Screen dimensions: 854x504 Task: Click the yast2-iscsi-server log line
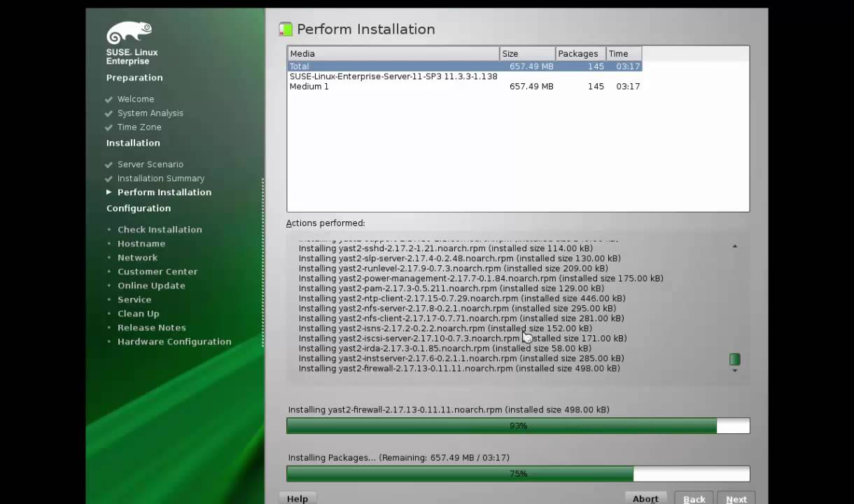[463, 338]
